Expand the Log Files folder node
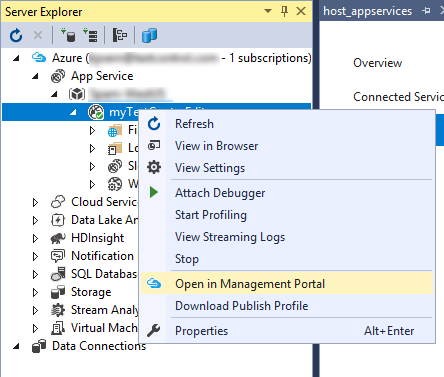The height and width of the screenshot is (377, 444). click(x=92, y=148)
